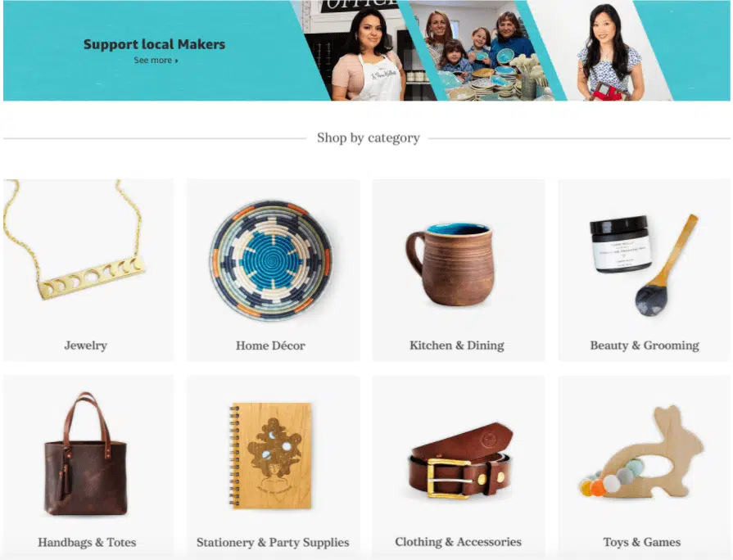The height and width of the screenshot is (560, 733).
Task: Click See more under Support local Makers
Action: (156, 61)
